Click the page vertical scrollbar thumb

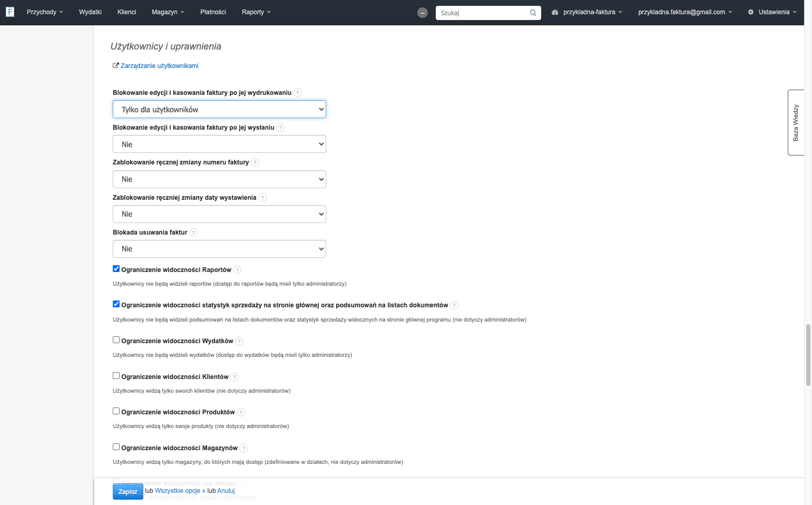[x=808, y=355]
